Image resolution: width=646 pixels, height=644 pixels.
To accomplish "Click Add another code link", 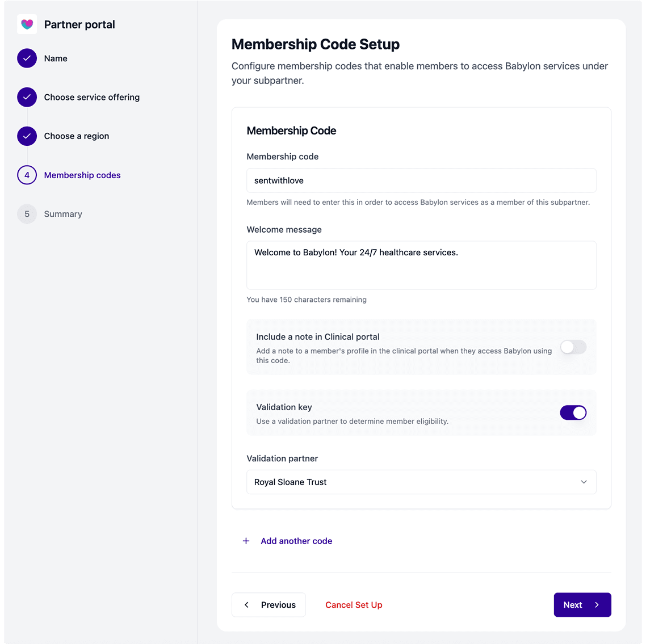I will click(296, 541).
